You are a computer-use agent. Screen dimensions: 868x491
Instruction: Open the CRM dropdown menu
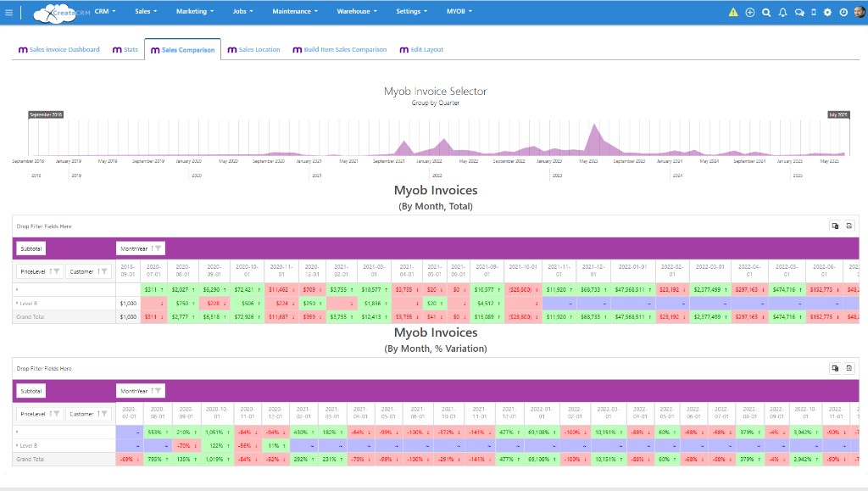(x=105, y=11)
